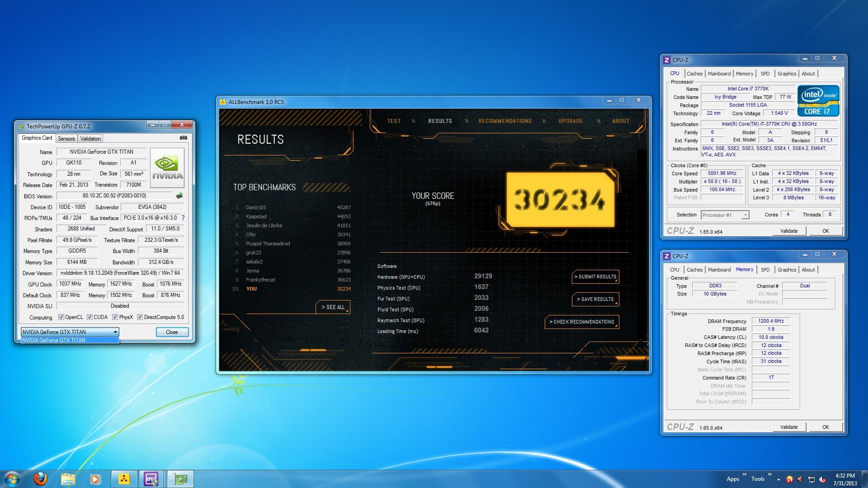Toggle the DirectCompute 5.0 checkbox
868x488 pixels.
point(140,317)
